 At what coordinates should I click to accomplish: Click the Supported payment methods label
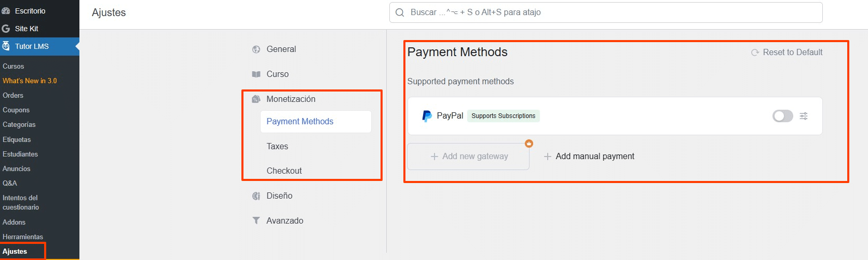pyautogui.click(x=460, y=82)
